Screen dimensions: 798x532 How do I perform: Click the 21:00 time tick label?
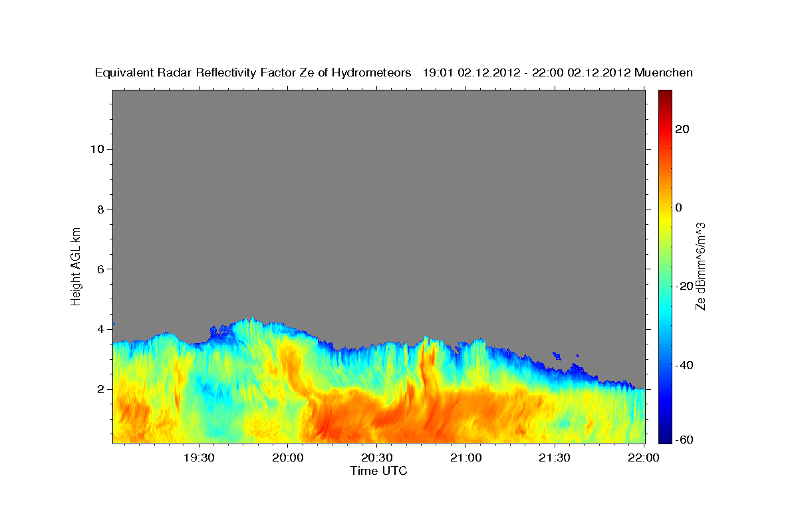coord(465,458)
